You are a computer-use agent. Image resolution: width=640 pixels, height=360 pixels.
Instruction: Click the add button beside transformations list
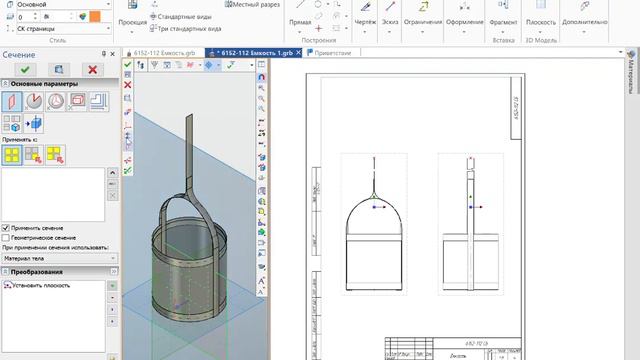(113, 286)
